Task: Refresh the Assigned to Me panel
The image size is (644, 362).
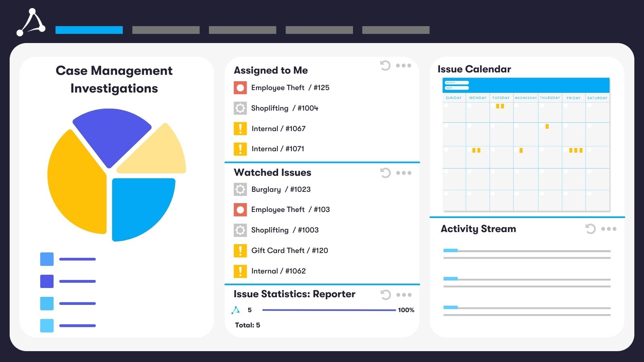Action: (x=385, y=65)
